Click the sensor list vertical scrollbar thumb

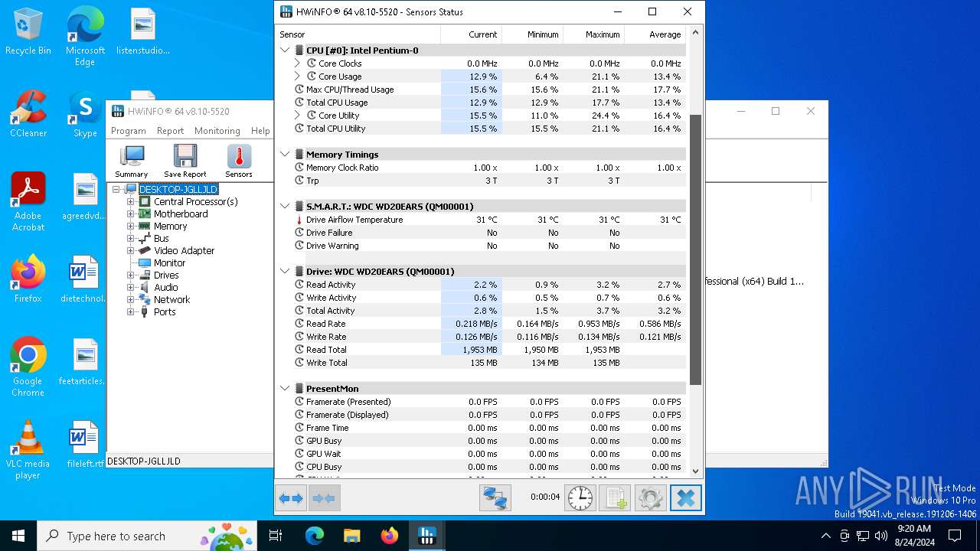[x=695, y=249]
